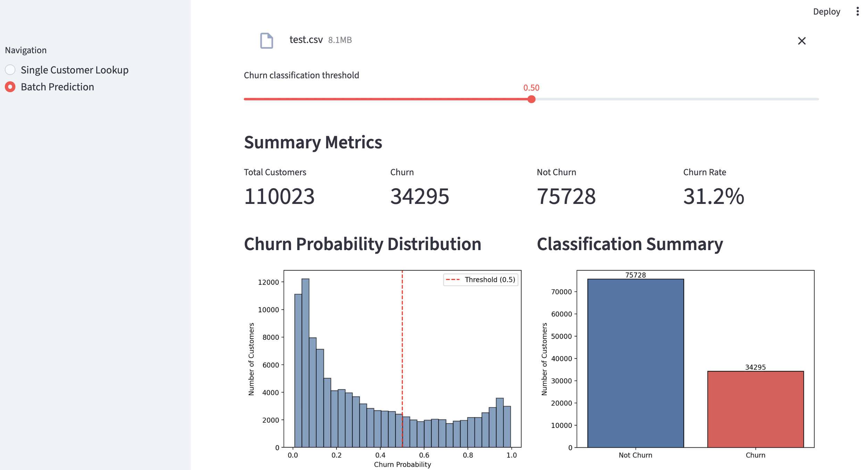
Task: Click the test.csv file document icon
Action: coord(266,40)
